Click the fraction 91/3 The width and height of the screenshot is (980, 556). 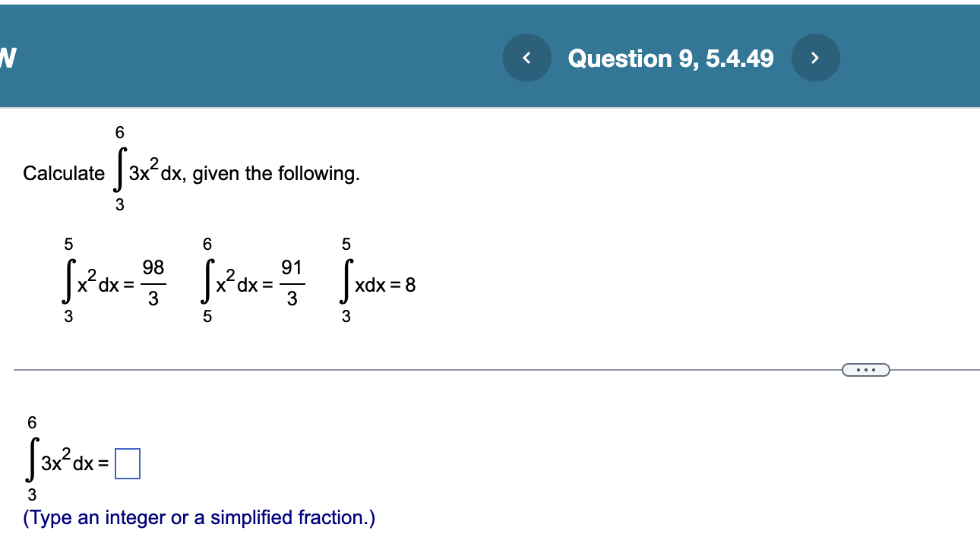pyautogui.click(x=292, y=284)
